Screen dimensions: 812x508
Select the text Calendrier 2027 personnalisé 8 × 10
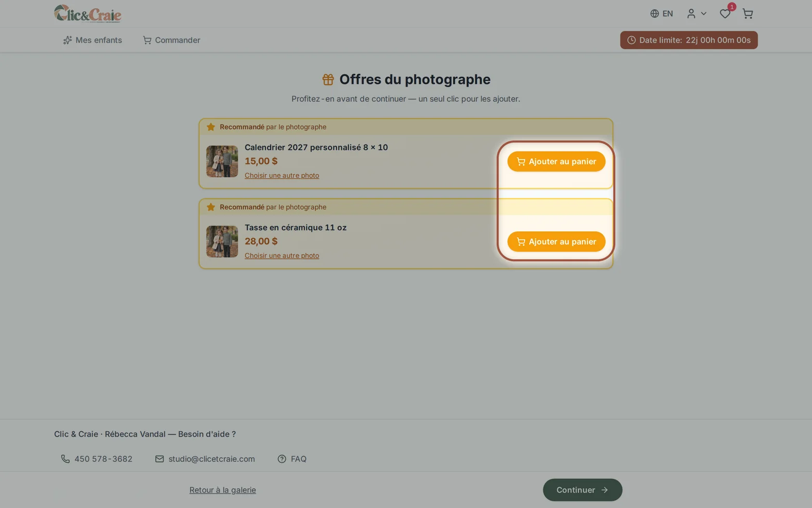click(316, 147)
